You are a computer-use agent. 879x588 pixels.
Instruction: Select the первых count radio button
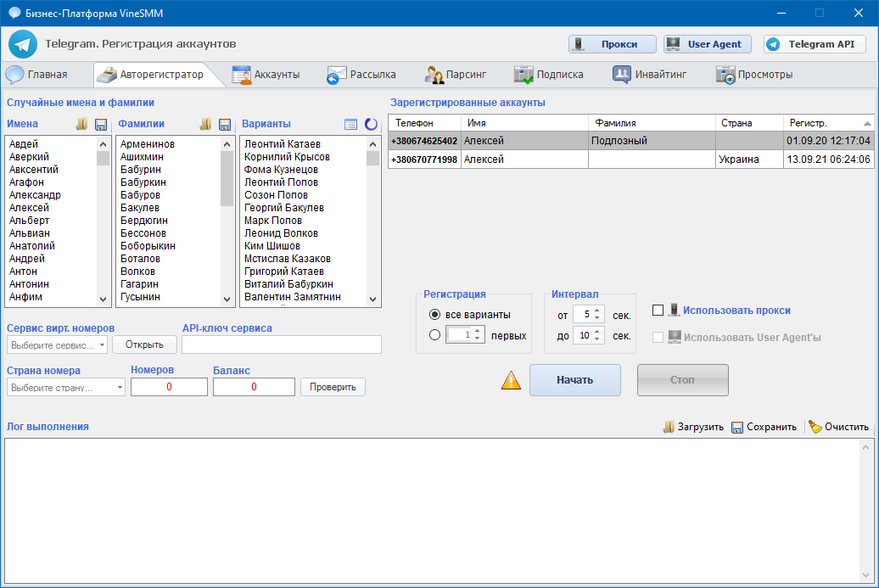tap(434, 335)
